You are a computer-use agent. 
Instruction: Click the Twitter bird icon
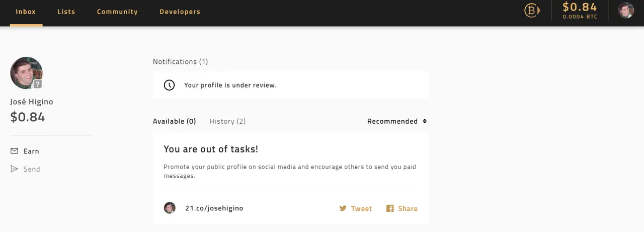tap(343, 208)
